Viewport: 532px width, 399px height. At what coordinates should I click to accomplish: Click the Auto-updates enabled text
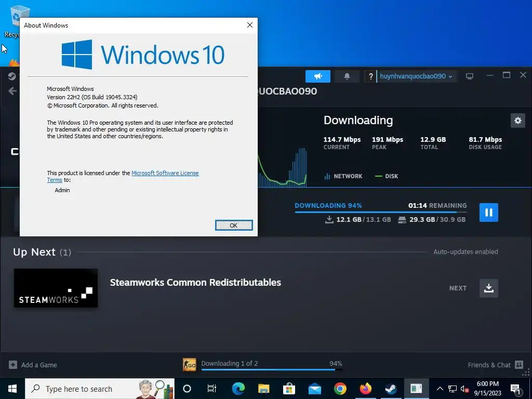(465, 252)
